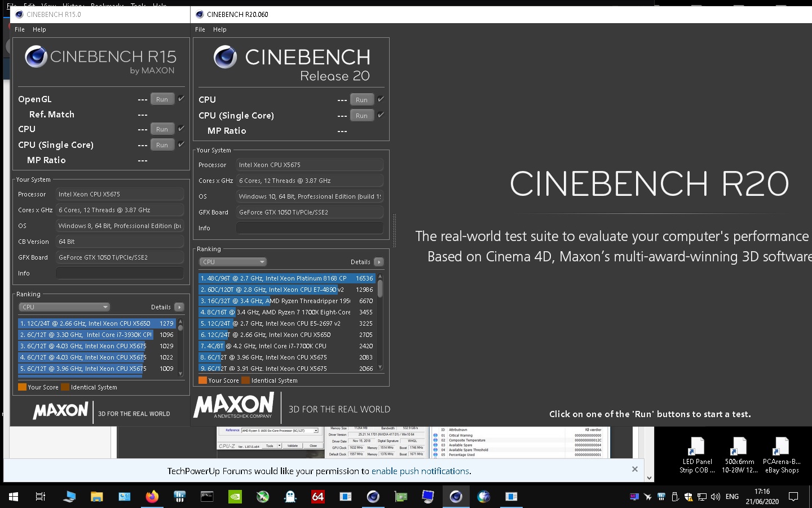Select the Core i7-3930K ranking row in R15

pyautogui.click(x=97, y=335)
